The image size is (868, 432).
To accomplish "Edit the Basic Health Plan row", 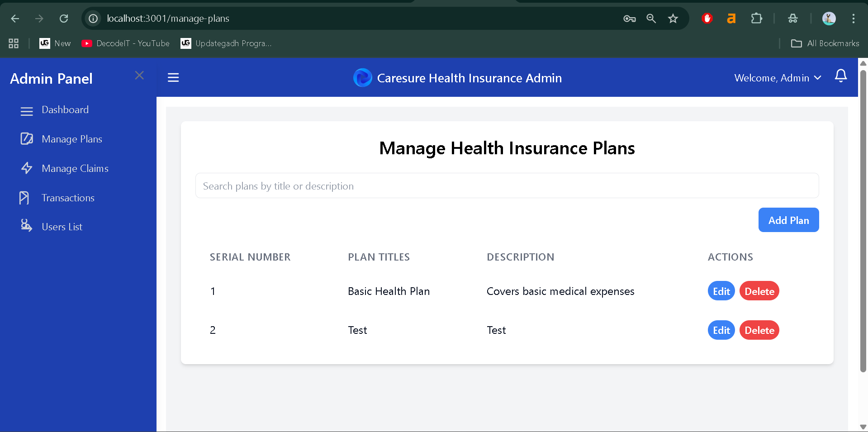I will coord(721,291).
